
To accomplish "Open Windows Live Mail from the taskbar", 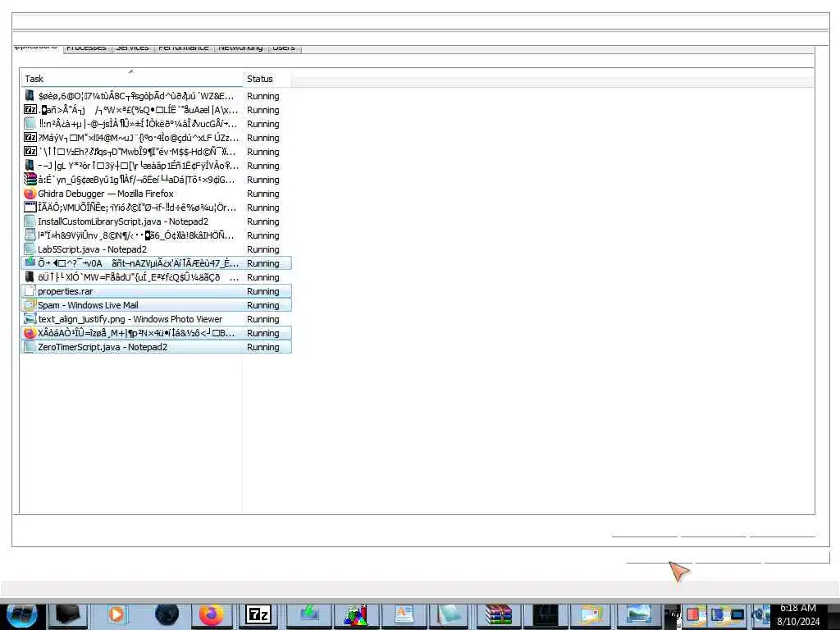I will [x=591, y=614].
